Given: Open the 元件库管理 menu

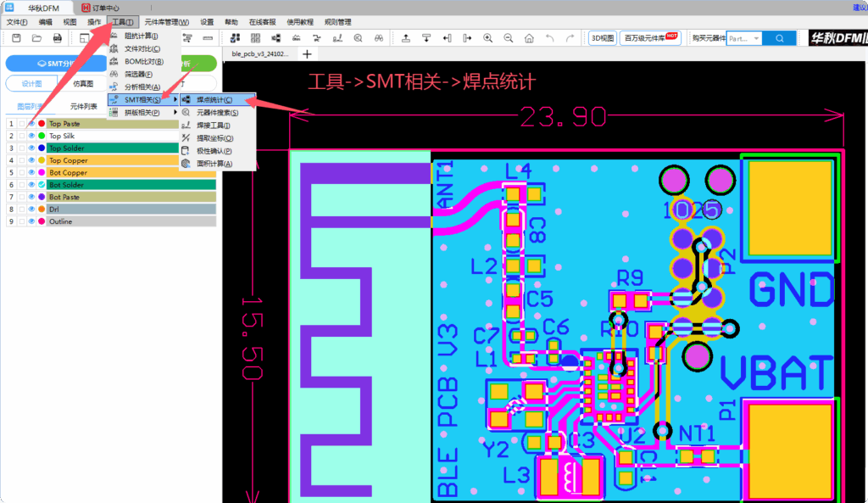Looking at the screenshot, I should click(166, 22).
